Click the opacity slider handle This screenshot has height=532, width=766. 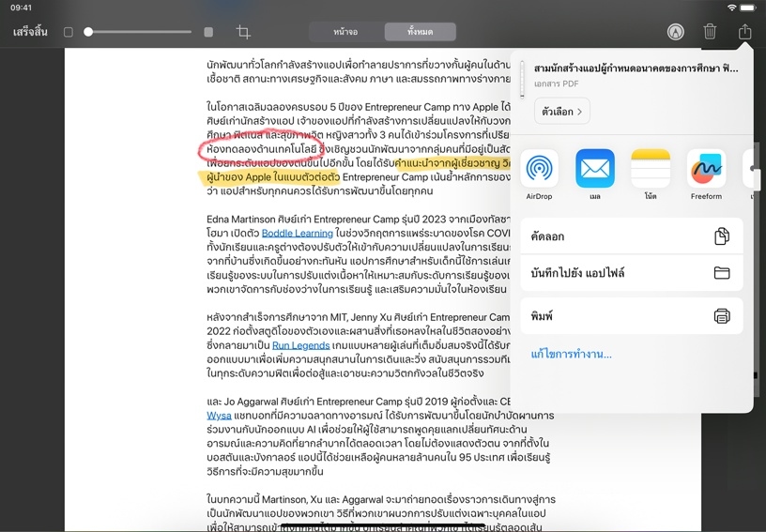pos(88,32)
